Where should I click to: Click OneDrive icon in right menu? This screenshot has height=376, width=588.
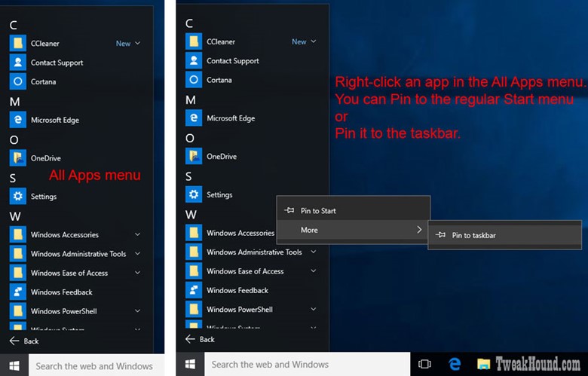click(x=194, y=156)
